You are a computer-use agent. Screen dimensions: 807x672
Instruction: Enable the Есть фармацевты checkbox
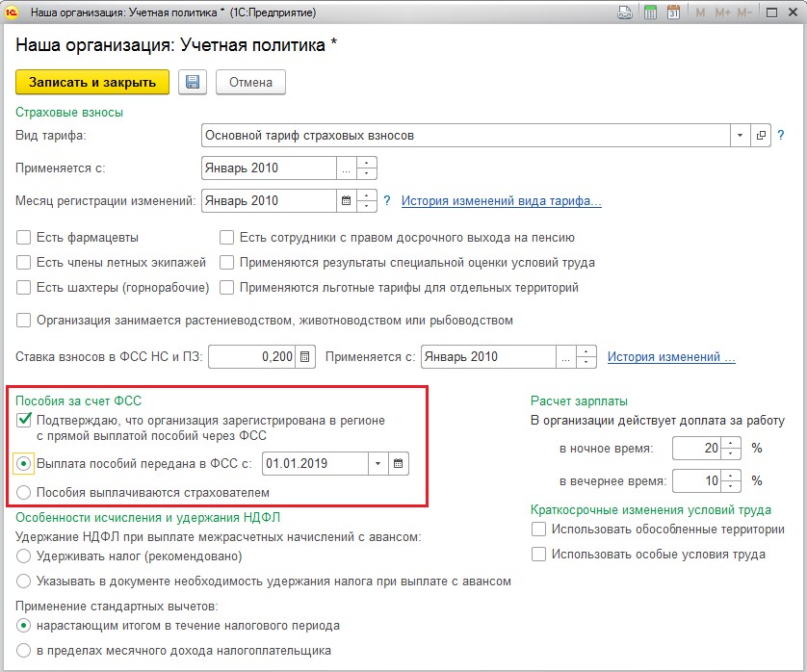click(24, 237)
